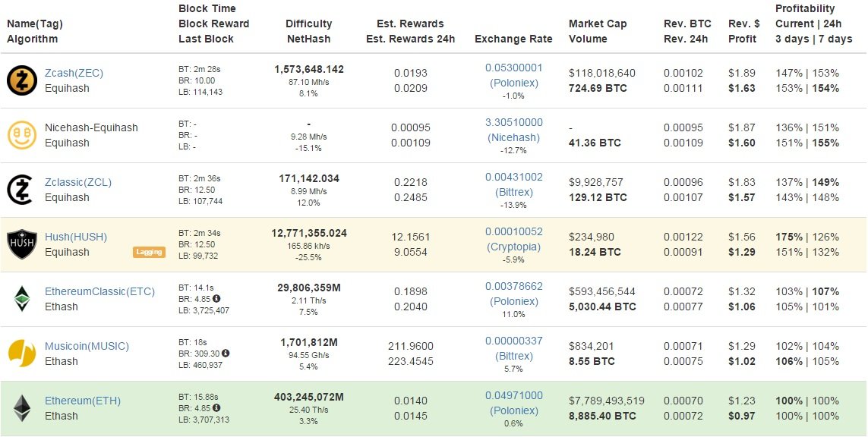Click the Nicehash-Equihash smiley icon

[x=22, y=135]
